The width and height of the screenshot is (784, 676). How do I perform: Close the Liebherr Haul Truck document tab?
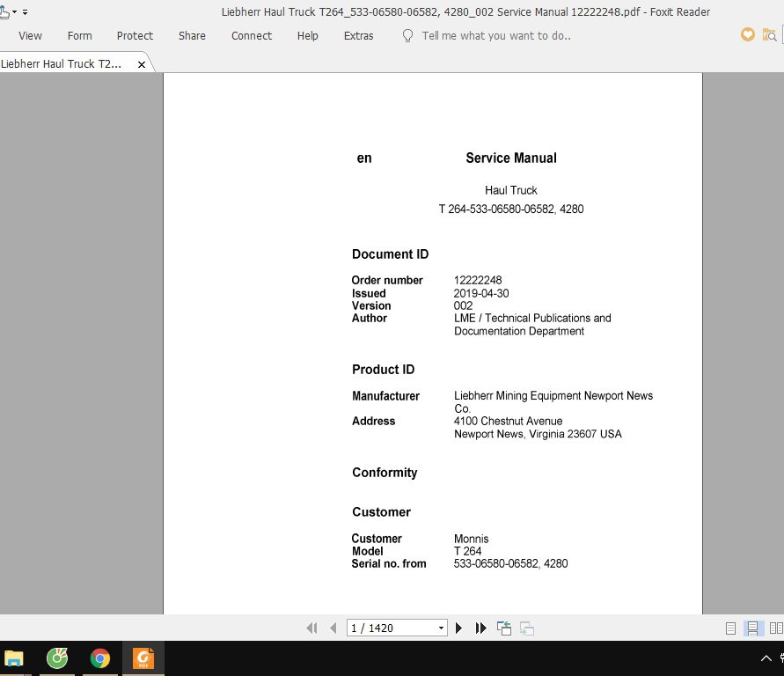point(142,64)
